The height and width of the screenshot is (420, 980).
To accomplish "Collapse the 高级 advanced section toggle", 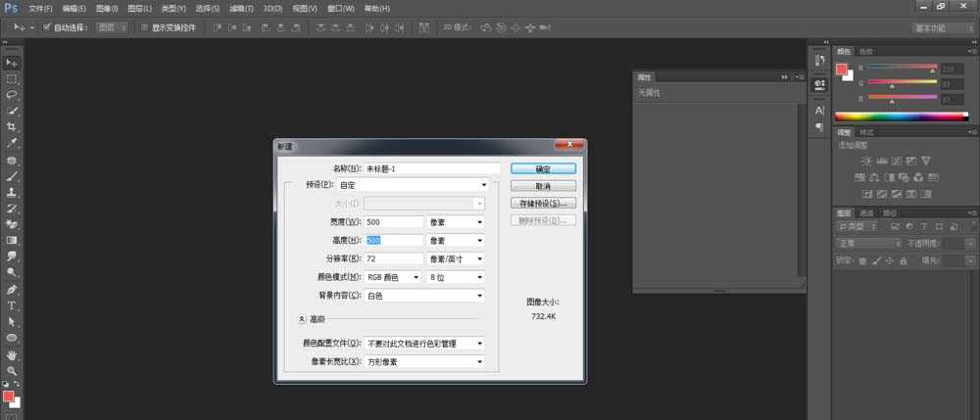I will [302, 319].
